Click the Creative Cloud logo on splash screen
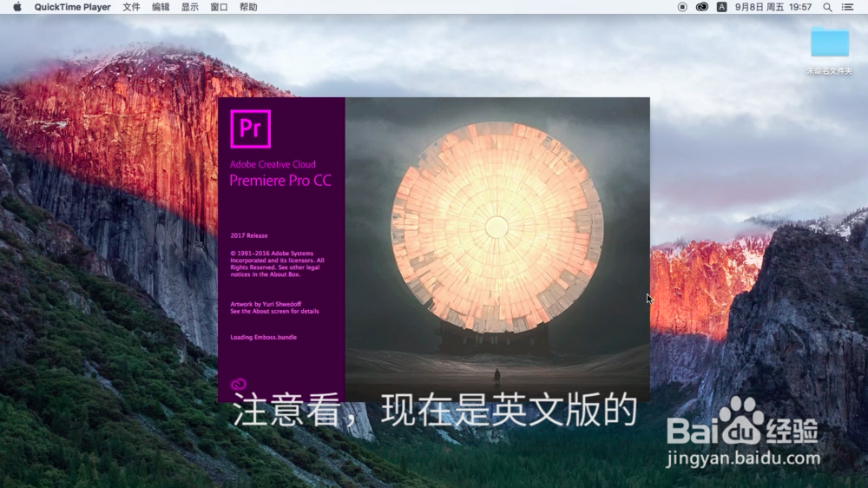Screen dimensions: 868x488 [239, 384]
